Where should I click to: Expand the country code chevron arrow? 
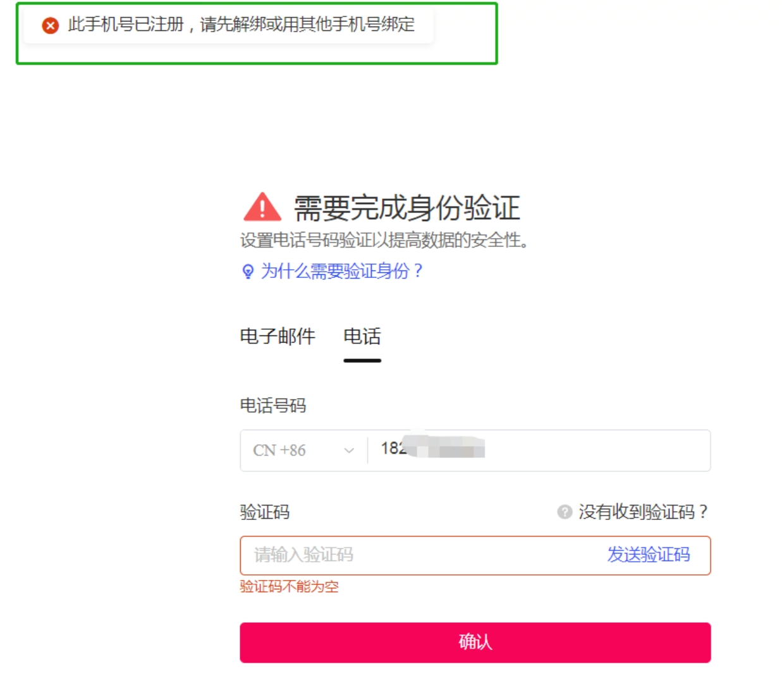click(x=349, y=450)
